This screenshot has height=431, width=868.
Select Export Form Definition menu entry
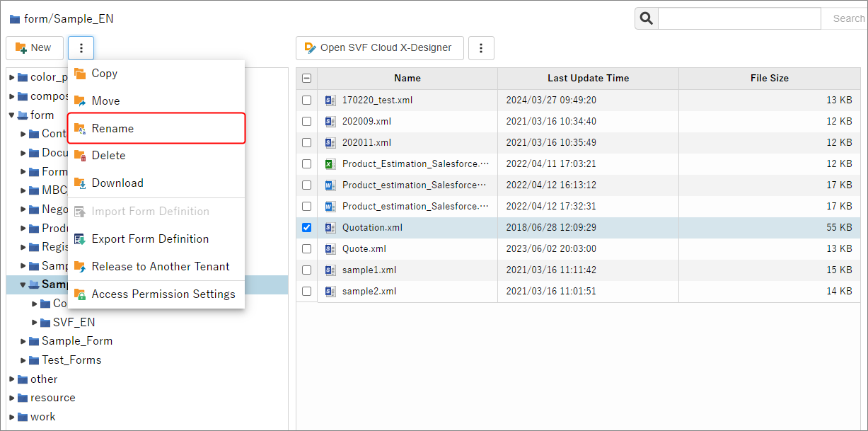point(156,239)
